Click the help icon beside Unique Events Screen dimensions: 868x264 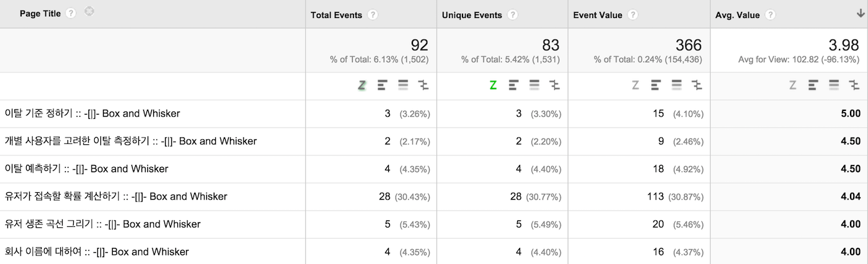512,15
